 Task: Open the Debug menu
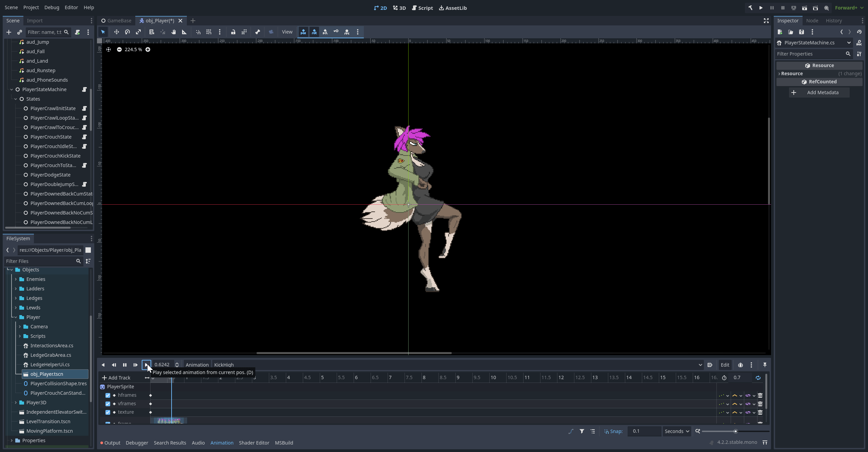coord(52,7)
